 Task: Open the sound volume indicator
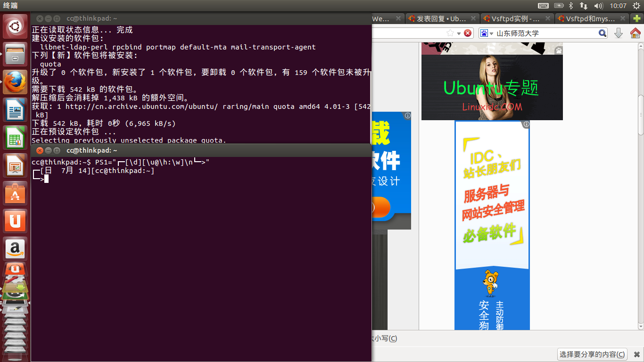pyautogui.click(x=599, y=6)
